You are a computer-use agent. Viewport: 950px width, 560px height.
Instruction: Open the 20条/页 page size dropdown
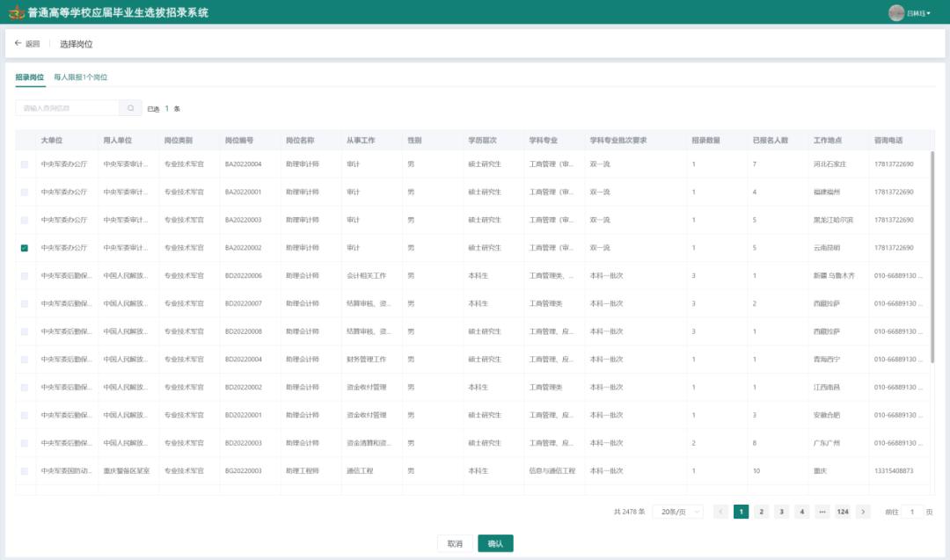click(677, 512)
